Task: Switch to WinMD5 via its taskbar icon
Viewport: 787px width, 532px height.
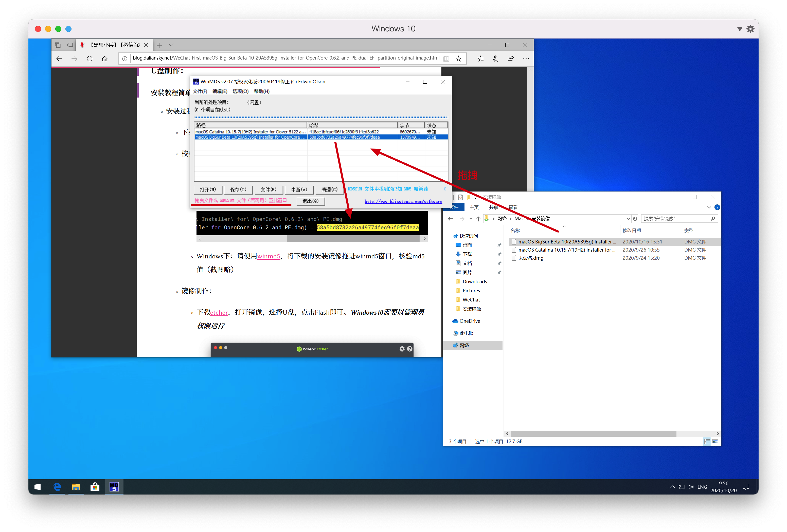Action: pos(114,487)
